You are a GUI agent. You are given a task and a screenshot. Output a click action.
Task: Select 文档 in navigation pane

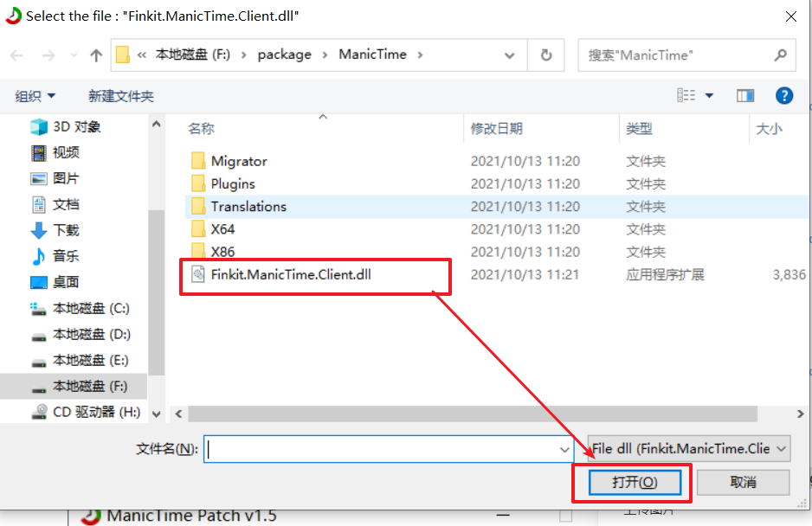coord(55,204)
